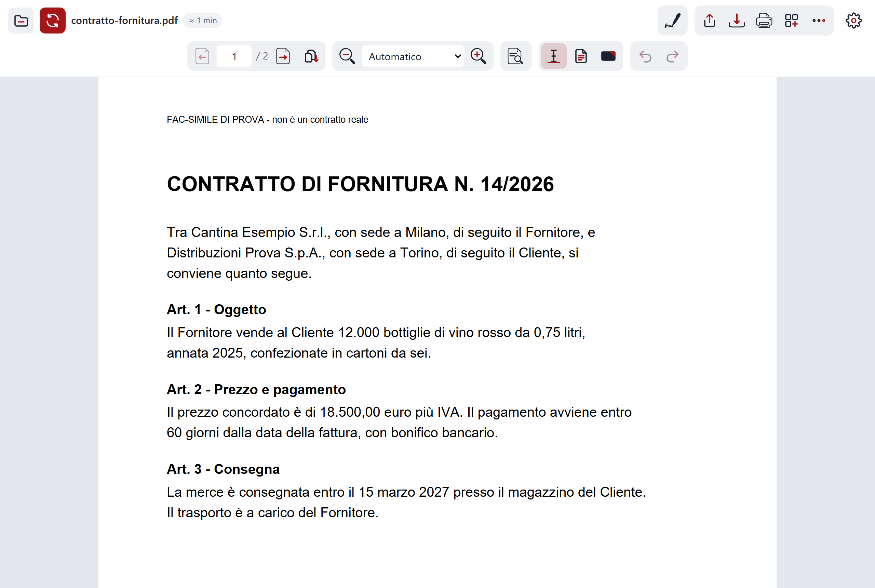Click the heading 'Art. 3 - Consegna'

pyautogui.click(x=223, y=469)
